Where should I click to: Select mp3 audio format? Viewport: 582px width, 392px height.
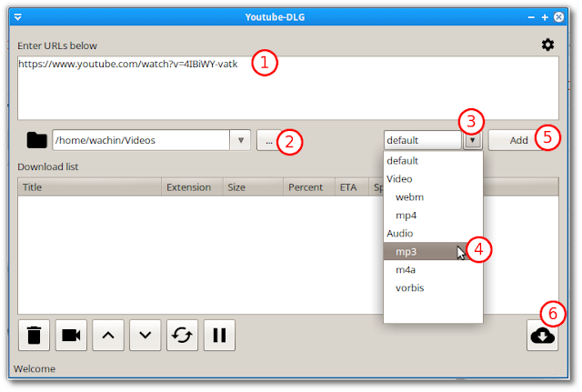[x=433, y=251]
